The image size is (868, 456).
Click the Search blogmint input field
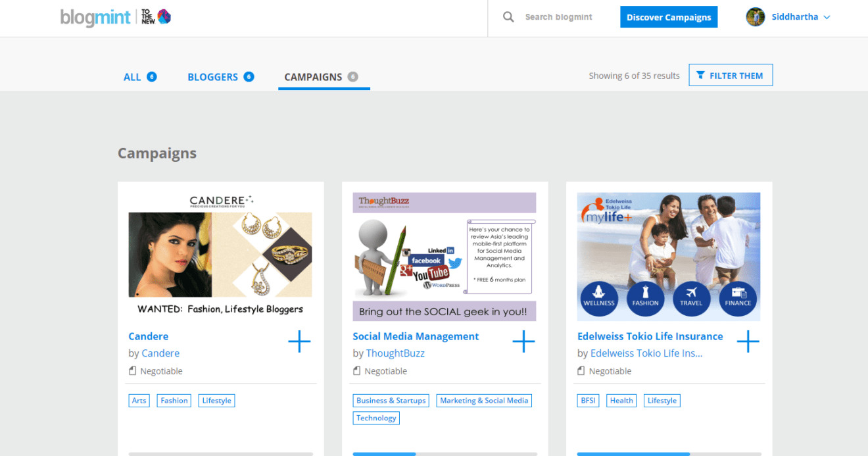(559, 17)
